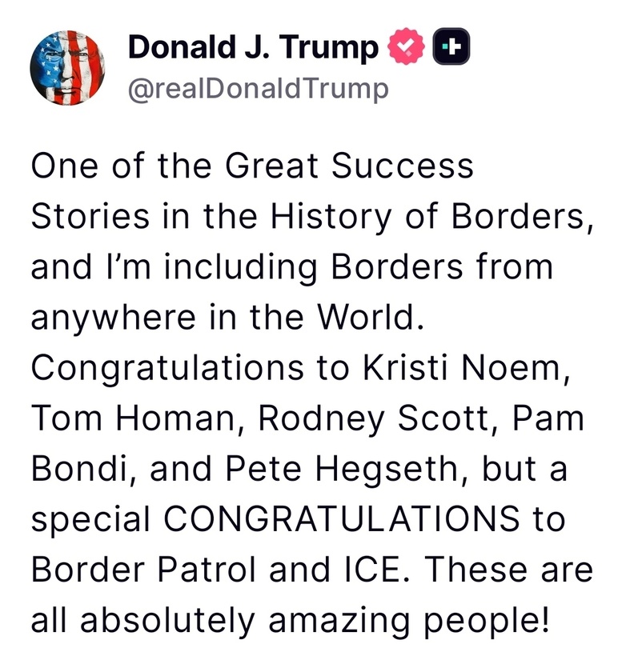This screenshot has width=634, height=672.
Task: Click the name 'Pete Hegseth' in the post
Action: 342,469
